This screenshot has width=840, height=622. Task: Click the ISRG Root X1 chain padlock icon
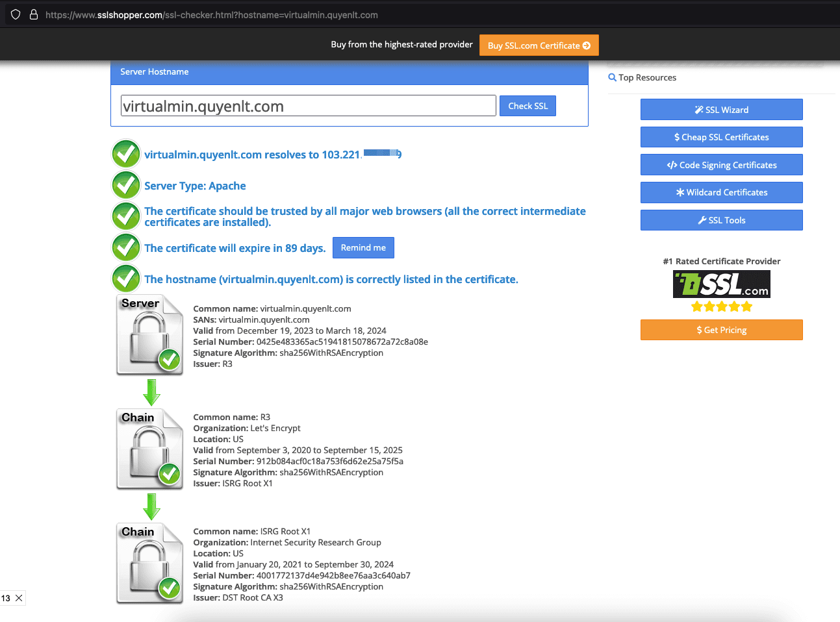point(149,564)
